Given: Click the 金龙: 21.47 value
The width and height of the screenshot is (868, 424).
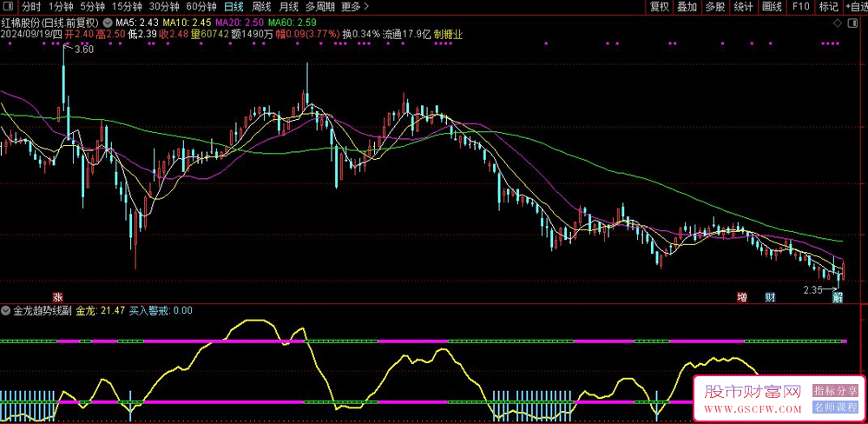Looking at the screenshot, I should [x=102, y=310].
